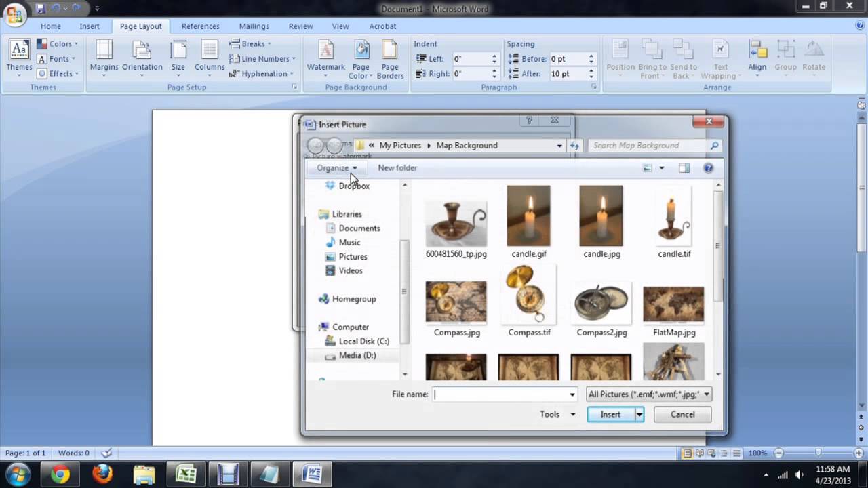
Task: Click the zoom out minus button
Action: [778, 453]
